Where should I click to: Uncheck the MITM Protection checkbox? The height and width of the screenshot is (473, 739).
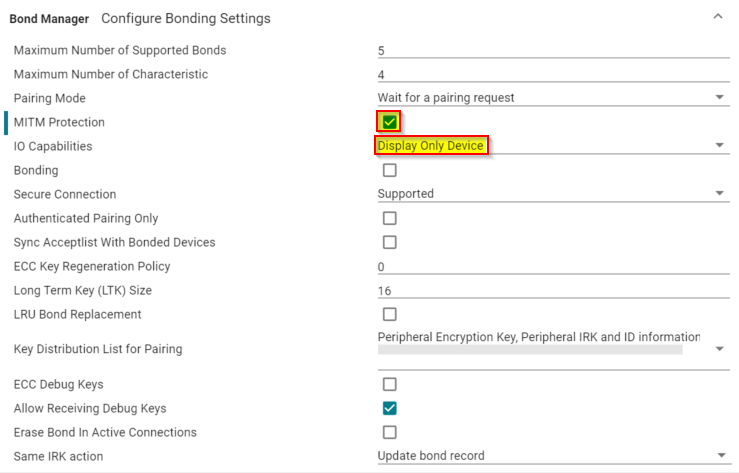tap(390, 122)
